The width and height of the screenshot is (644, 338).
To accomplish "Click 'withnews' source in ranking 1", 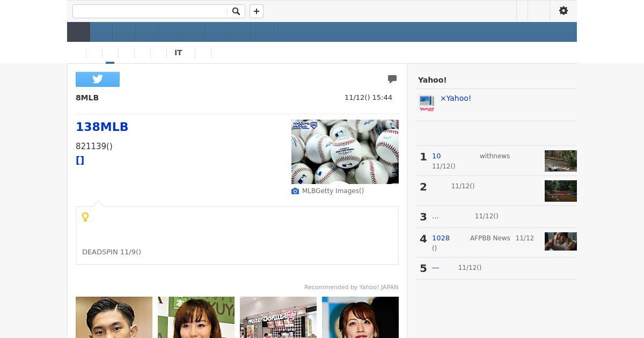I will pyautogui.click(x=495, y=156).
